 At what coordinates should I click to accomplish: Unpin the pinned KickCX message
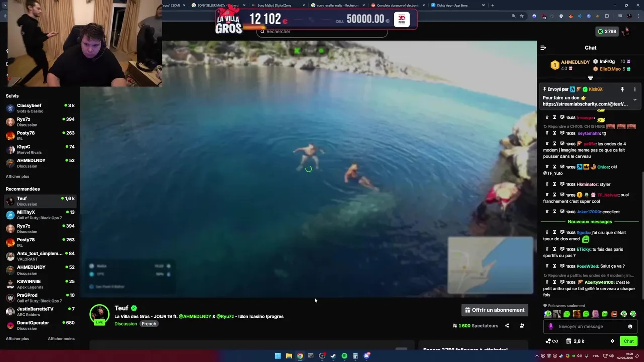click(x=622, y=89)
